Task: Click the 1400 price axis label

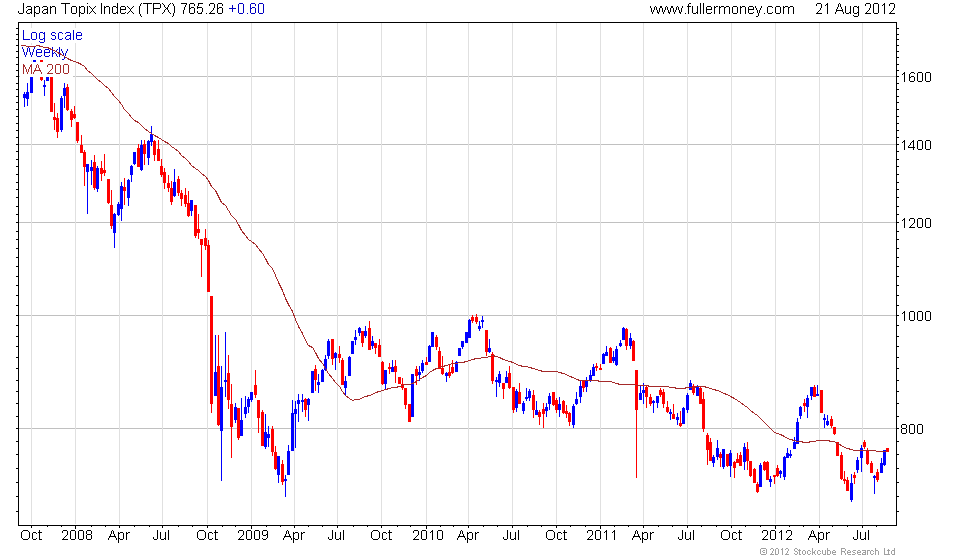Action: [x=916, y=145]
